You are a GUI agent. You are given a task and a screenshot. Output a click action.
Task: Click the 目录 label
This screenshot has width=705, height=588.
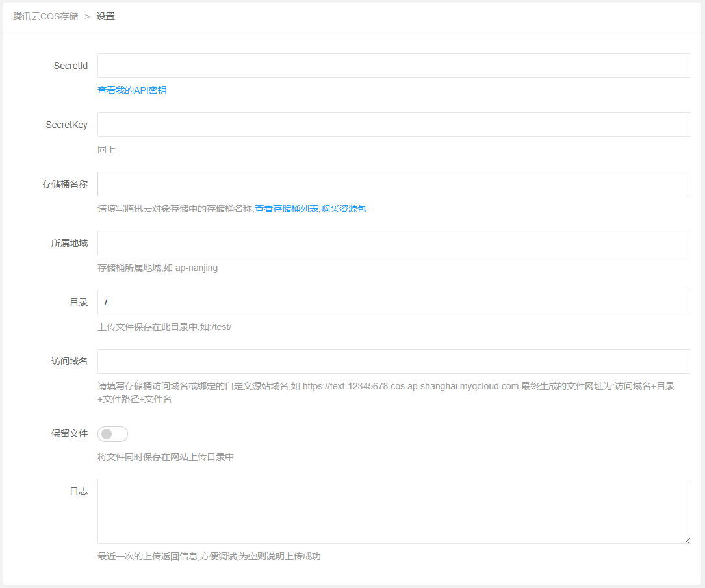[79, 302]
